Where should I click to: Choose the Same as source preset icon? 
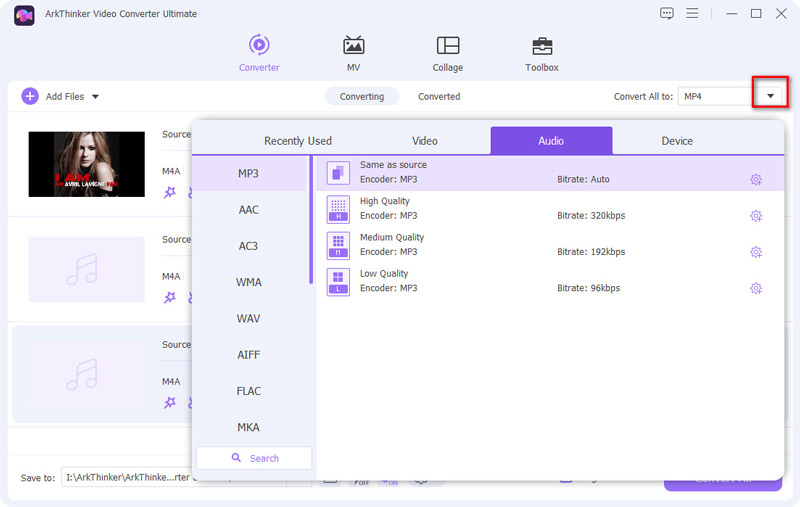(x=338, y=173)
